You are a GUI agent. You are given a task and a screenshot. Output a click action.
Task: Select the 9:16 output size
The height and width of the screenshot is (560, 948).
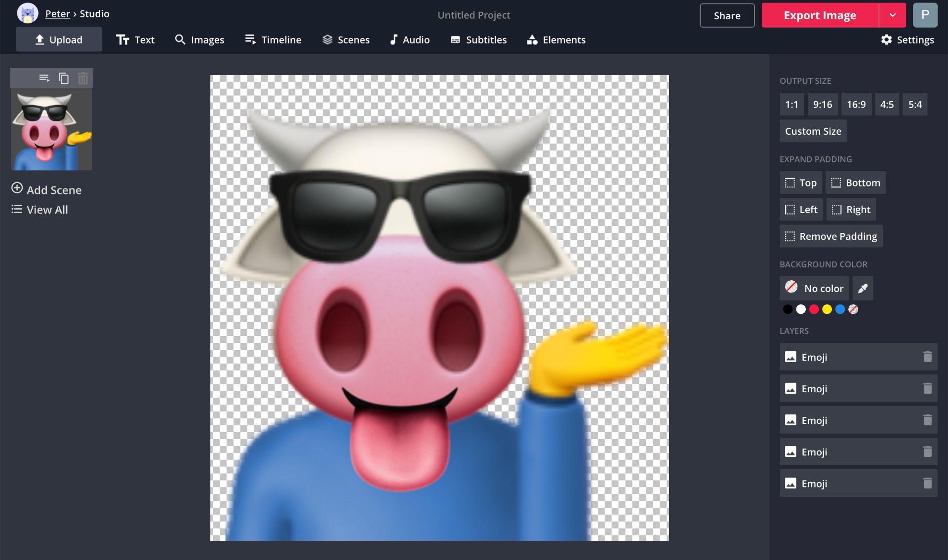point(822,104)
